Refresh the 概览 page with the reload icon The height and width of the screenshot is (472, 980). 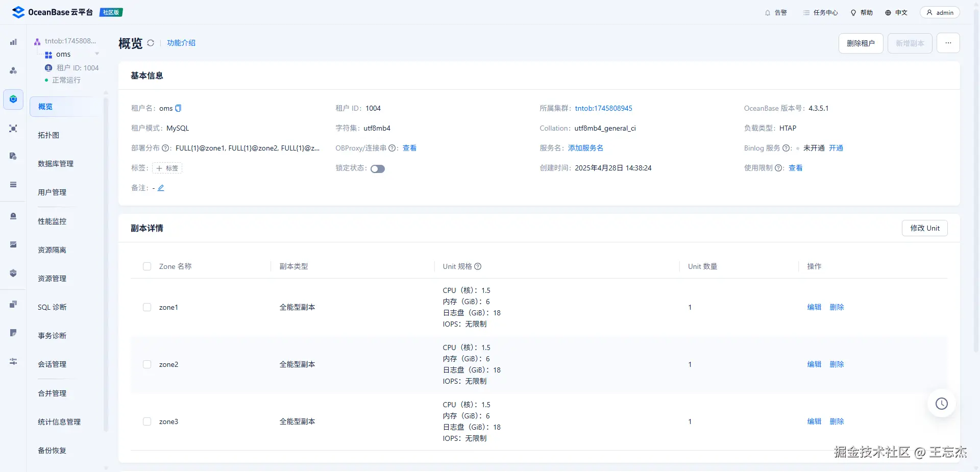[x=151, y=43]
